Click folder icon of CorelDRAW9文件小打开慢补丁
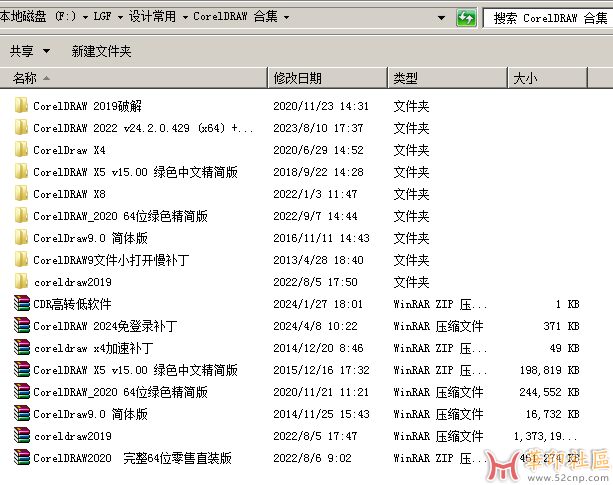The height and width of the screenshot is (485, 613). [x=21, y=260]
